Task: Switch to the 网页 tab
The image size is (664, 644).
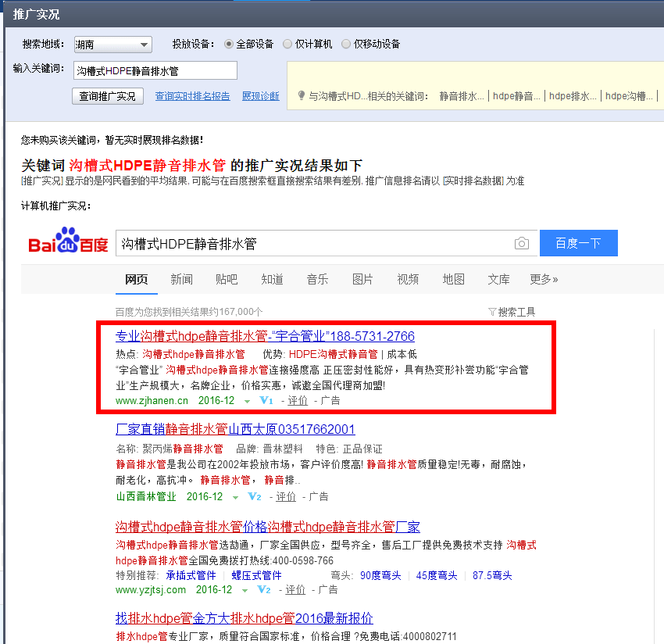Action: click(137, 279)
